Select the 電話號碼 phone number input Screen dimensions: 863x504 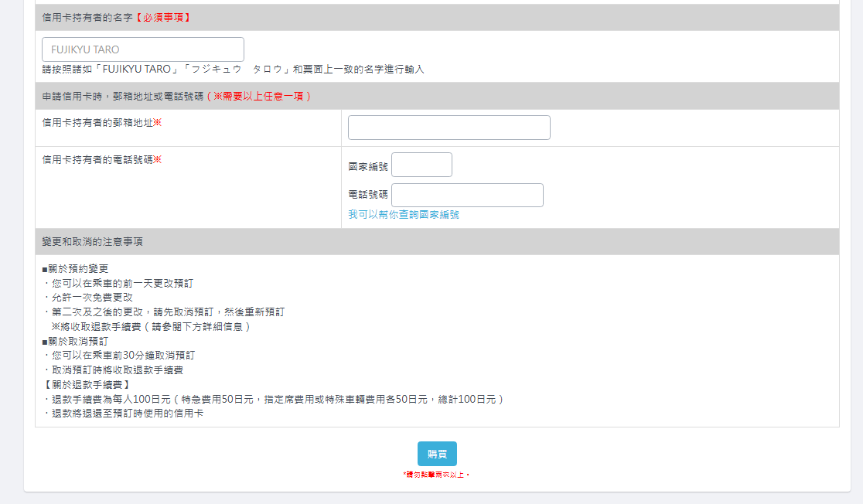[467, 195]
